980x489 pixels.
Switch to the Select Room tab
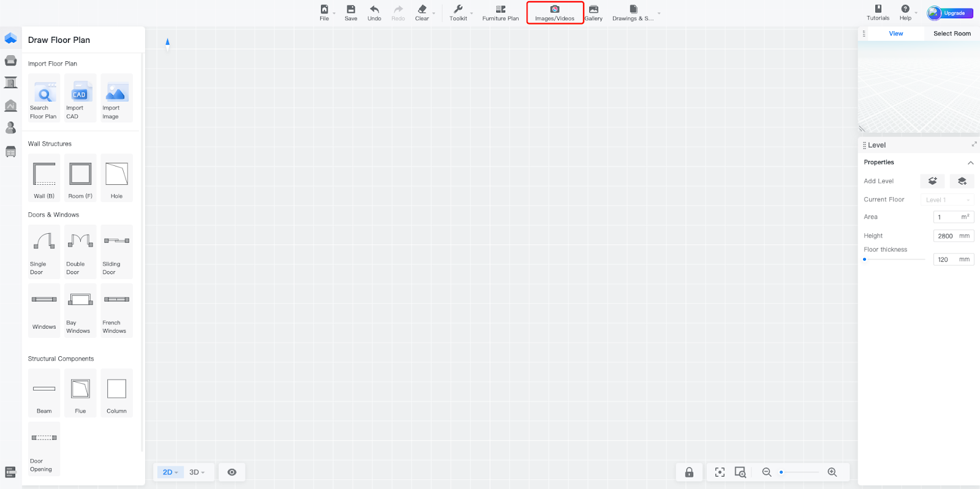point(952,34)
